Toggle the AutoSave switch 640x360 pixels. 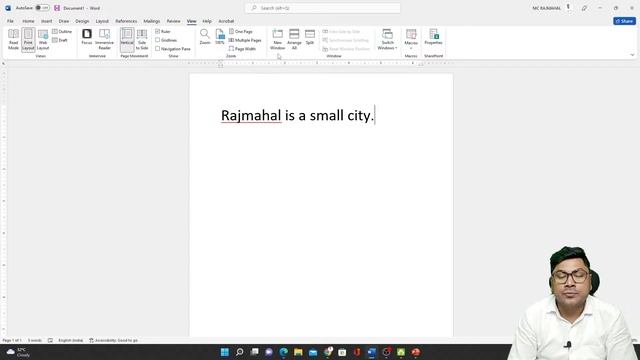42,8
